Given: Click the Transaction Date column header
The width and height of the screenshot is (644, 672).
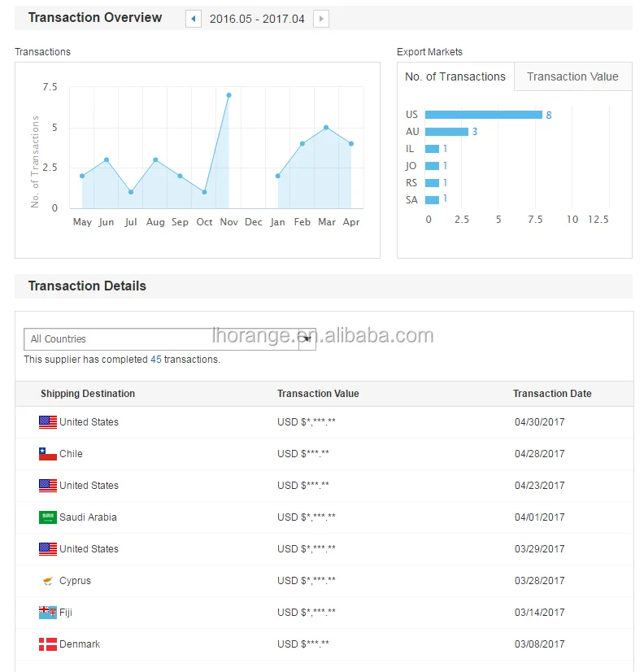Looking at the screenshot, I should tap(552, 394).
